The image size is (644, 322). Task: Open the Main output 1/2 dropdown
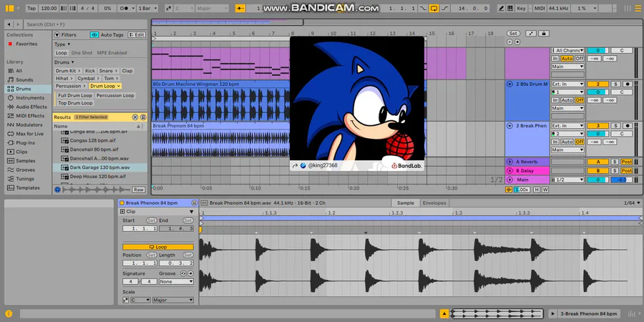tap(567, 180)
